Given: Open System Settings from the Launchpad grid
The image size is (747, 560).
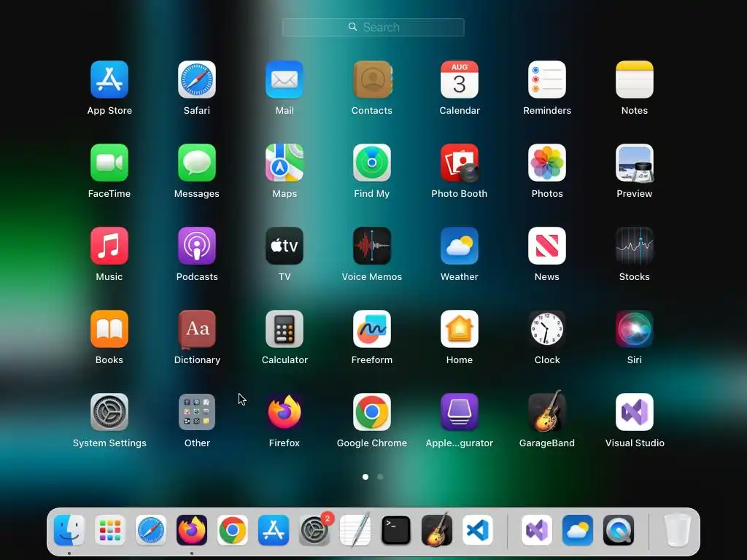Looking at the screenshot, I should tap(109, 412).
